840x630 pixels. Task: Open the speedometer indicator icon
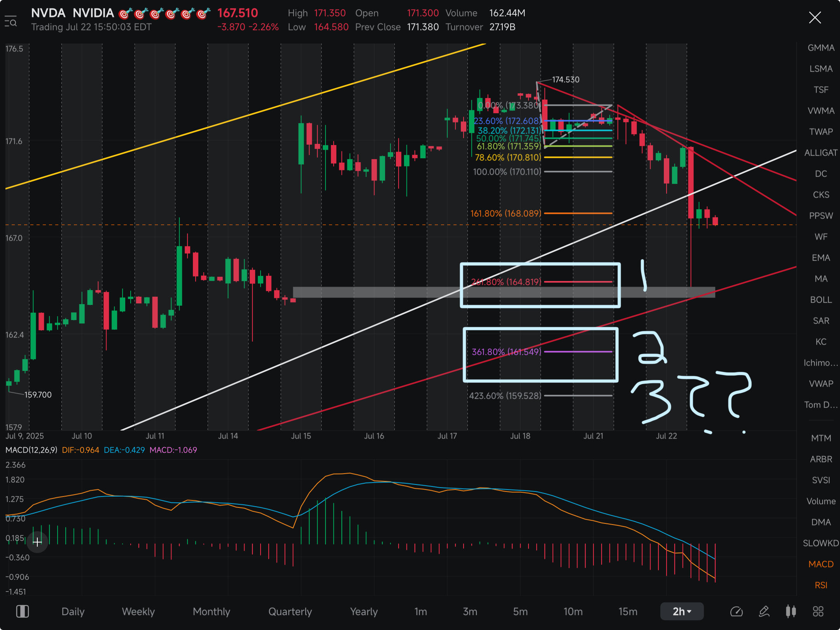(x=736, y=611)
